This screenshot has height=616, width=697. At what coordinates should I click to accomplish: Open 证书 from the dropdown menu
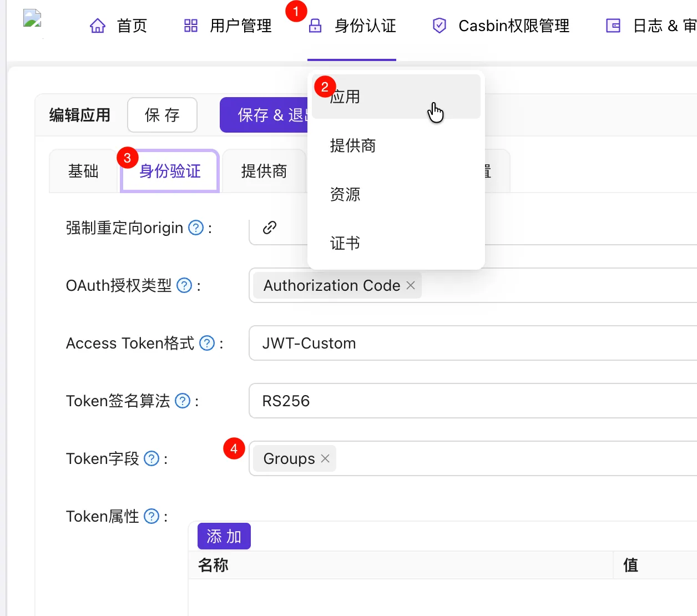345,243
